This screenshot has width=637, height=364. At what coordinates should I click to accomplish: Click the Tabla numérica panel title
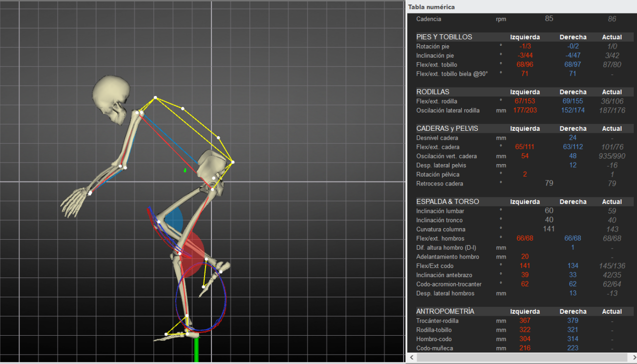pyautogui.click(x=431, y=7)
